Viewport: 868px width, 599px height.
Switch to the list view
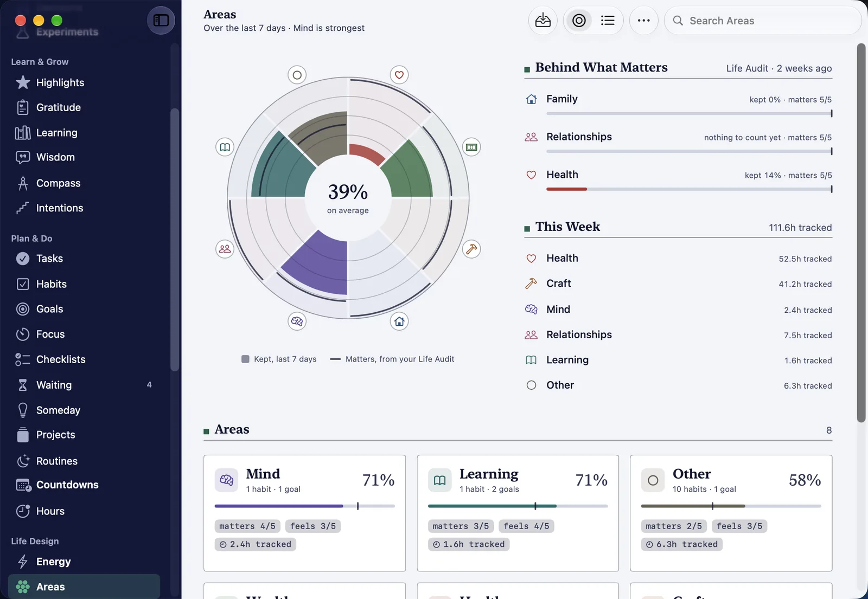(x=608, y=21)
